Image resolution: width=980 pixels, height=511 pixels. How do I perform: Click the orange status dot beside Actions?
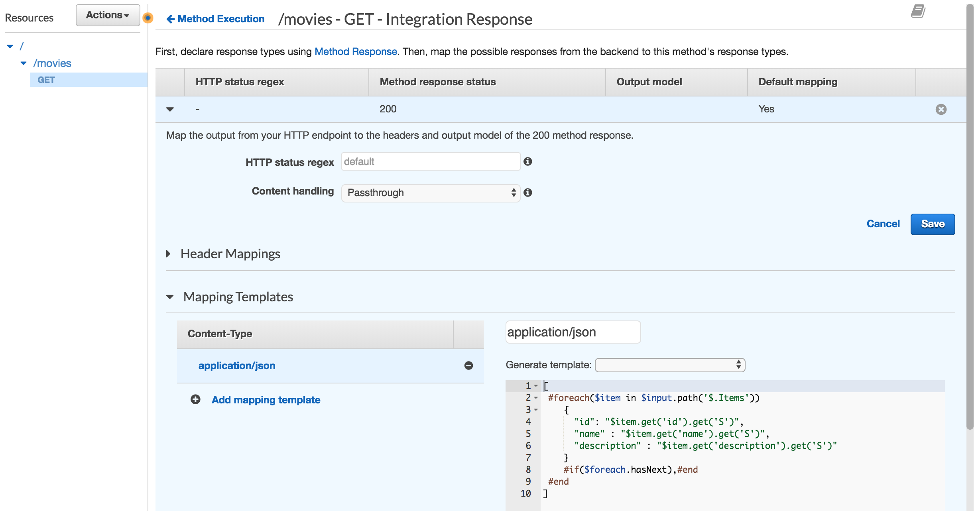tap(148, 17)
